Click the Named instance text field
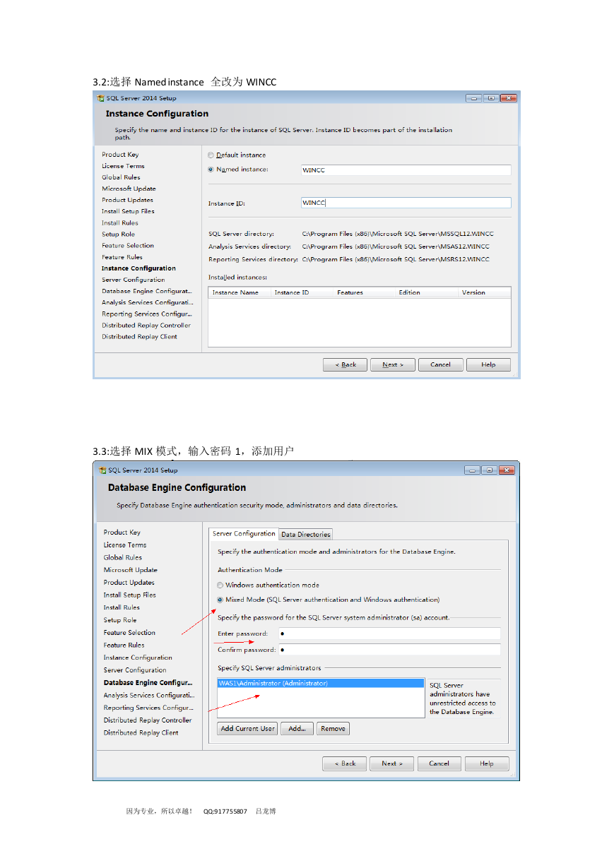This screenshot has width=614, height=868. [x=406, y=170]
